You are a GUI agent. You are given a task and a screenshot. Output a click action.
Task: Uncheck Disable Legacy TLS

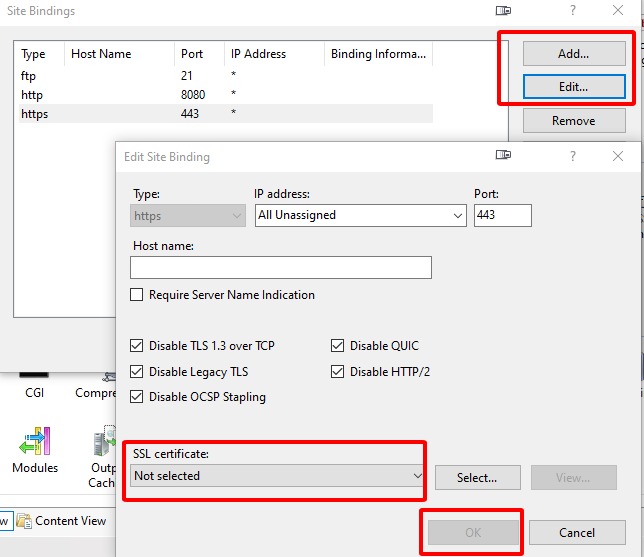[x=136, y=372]
